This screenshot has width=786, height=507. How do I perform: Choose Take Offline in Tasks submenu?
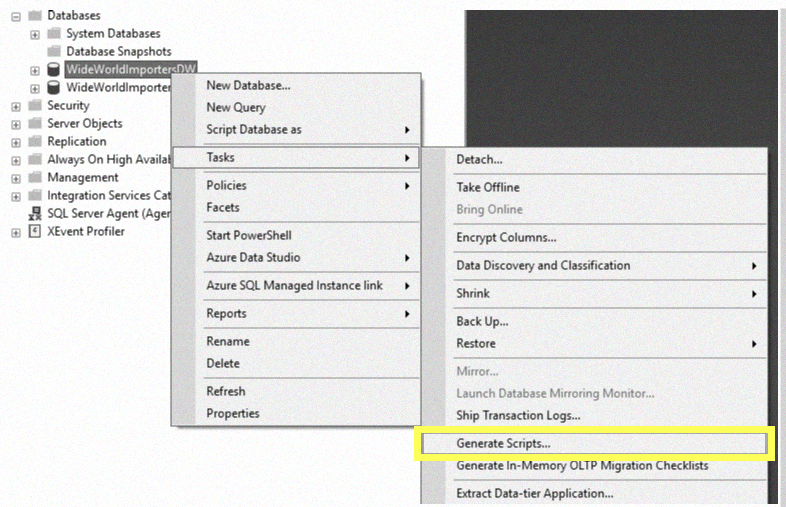[595, 188]
